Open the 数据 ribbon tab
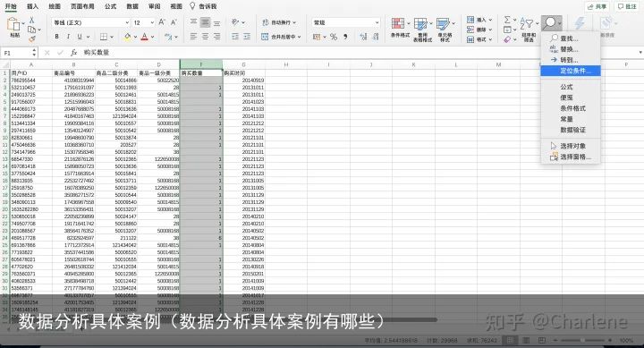The width and height of the screenshot is (644, 348). 132,6
